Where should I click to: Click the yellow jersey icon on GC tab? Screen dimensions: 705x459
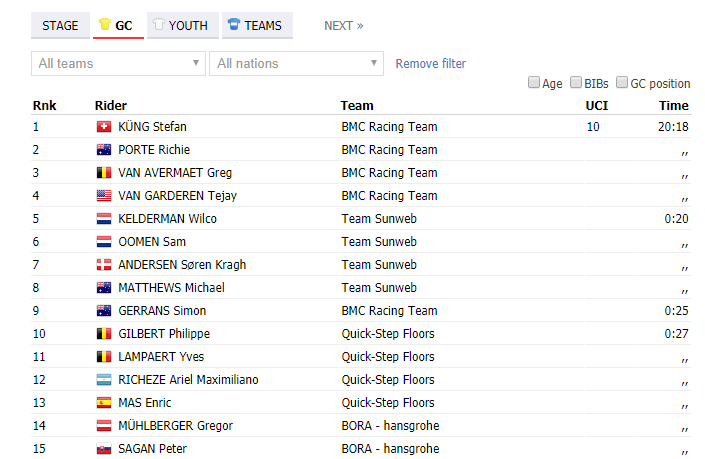(105, 24)
